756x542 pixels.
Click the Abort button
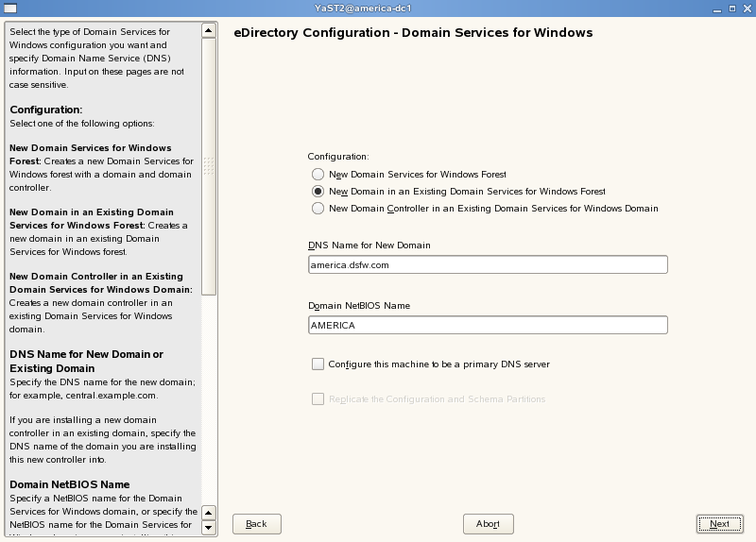pyautogui.click(x=488, y=524)
